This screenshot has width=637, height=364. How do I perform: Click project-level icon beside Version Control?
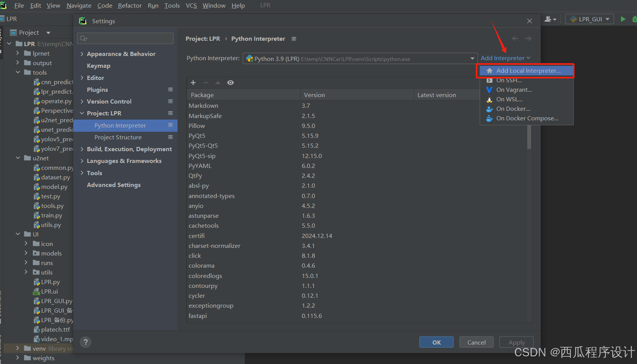[171, 101]
